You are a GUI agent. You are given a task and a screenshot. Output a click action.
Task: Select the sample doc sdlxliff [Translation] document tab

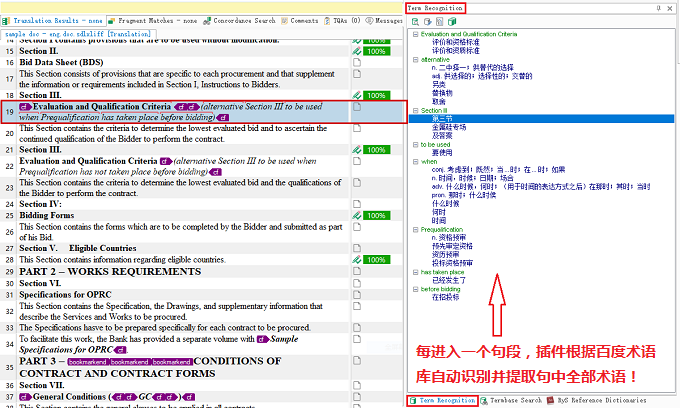point(78,33)
